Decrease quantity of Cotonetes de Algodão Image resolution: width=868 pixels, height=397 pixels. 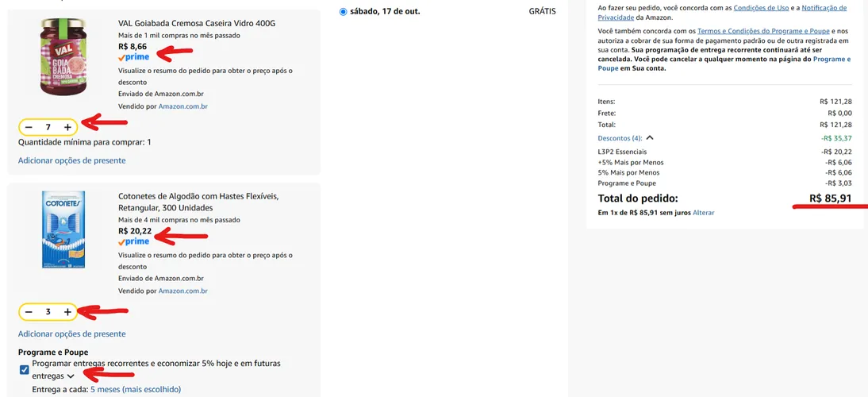tap(29, 312)
